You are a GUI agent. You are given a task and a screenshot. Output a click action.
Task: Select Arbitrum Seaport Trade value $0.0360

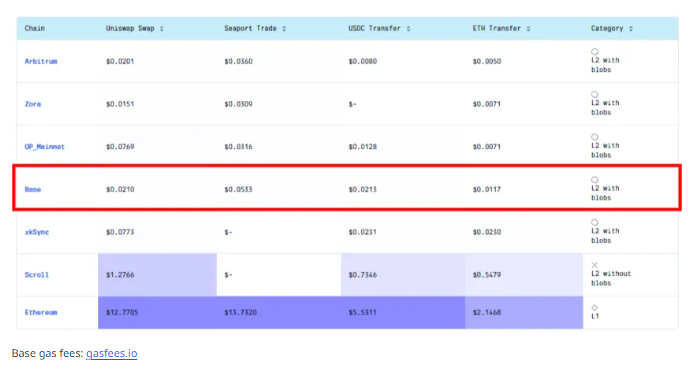click(x=238, y=61)
